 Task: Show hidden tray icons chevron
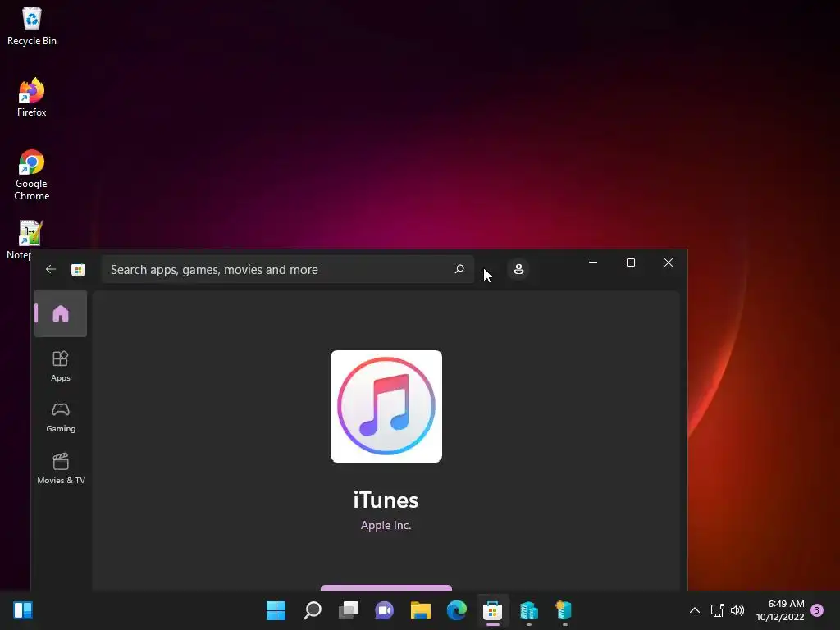point(694,610)
